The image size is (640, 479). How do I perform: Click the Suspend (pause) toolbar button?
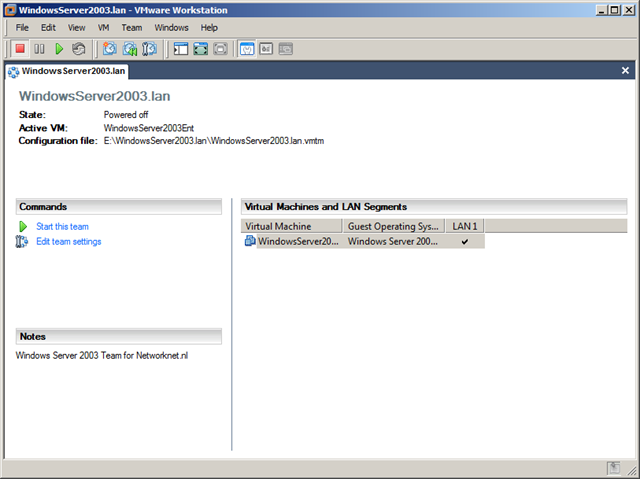pos(39,49)
